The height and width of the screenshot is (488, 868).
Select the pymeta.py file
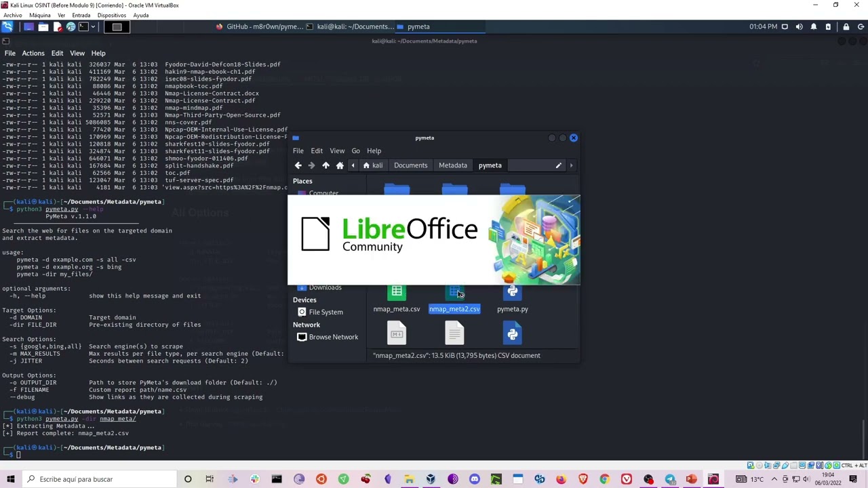[513, 299]
